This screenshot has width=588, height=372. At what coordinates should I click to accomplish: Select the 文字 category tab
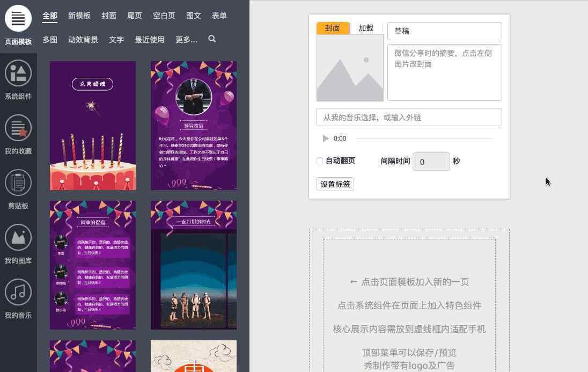[x=116, y=39]
